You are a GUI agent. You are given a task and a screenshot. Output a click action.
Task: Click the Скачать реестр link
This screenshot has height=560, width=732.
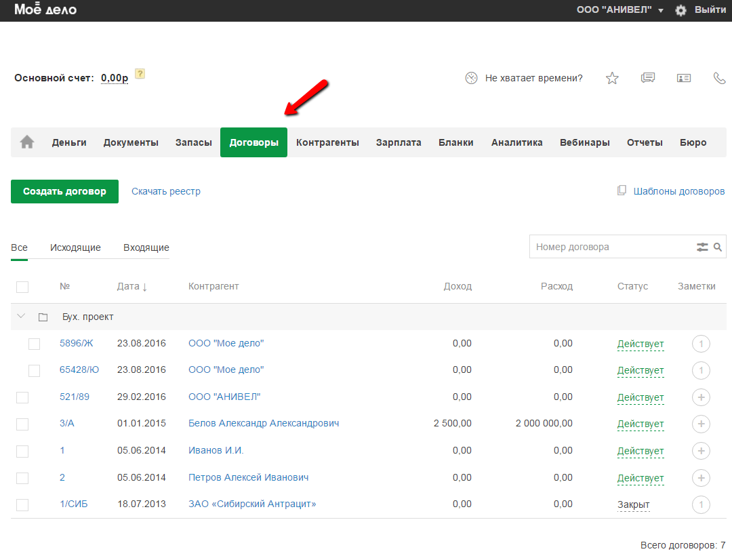pyautogui.click(x=166, y=191)
